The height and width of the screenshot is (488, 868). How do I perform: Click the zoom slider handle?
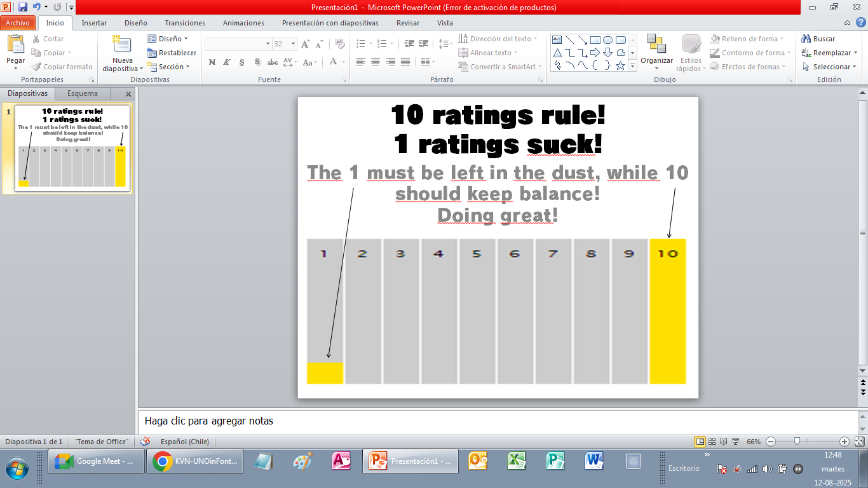tap(797, 442)
